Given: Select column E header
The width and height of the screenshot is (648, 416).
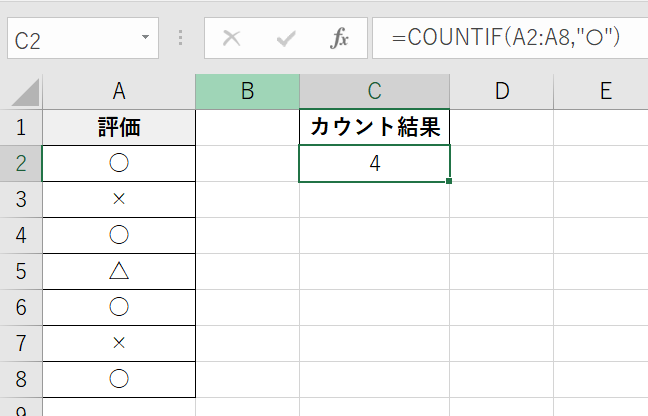Looking at the screenshot, I should point(605,91).
